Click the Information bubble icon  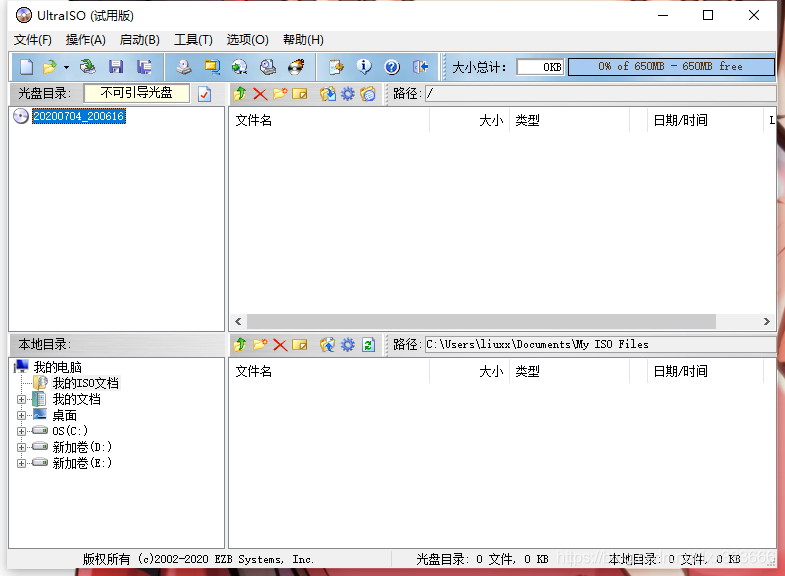pos(364,67)
